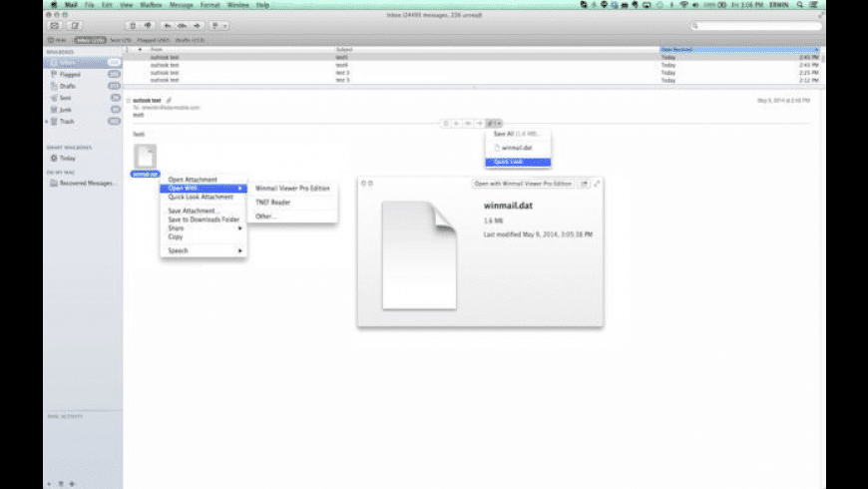Expand the Trash mailbox disclosure triangle

(47, 122)
